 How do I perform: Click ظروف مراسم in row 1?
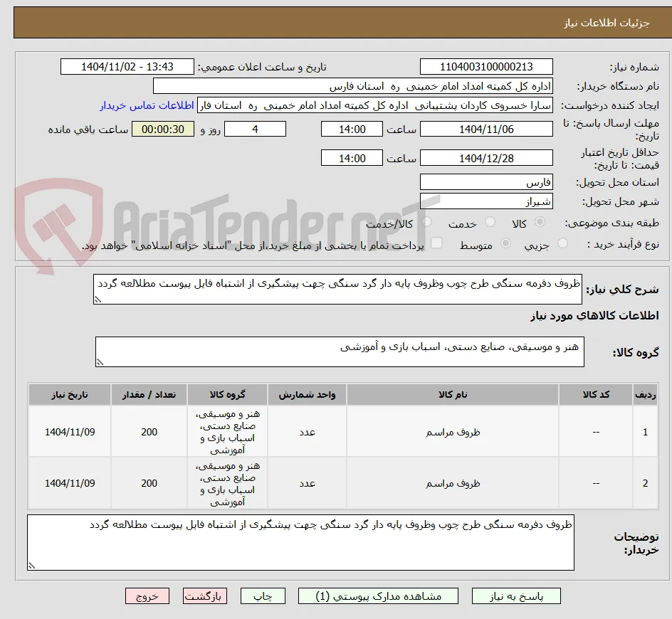click(453, 432)
